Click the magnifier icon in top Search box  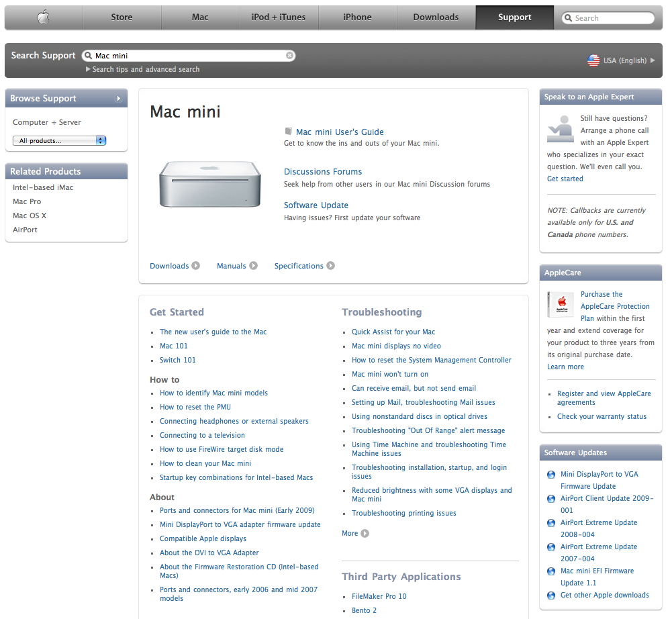pos(569,18)
